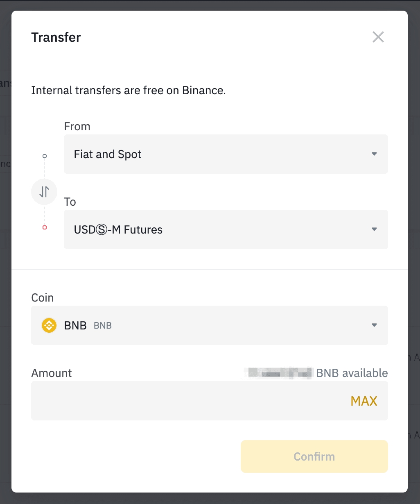Click the red To route dot
Screen dimensions: 420x504
[x=45, y=227]
